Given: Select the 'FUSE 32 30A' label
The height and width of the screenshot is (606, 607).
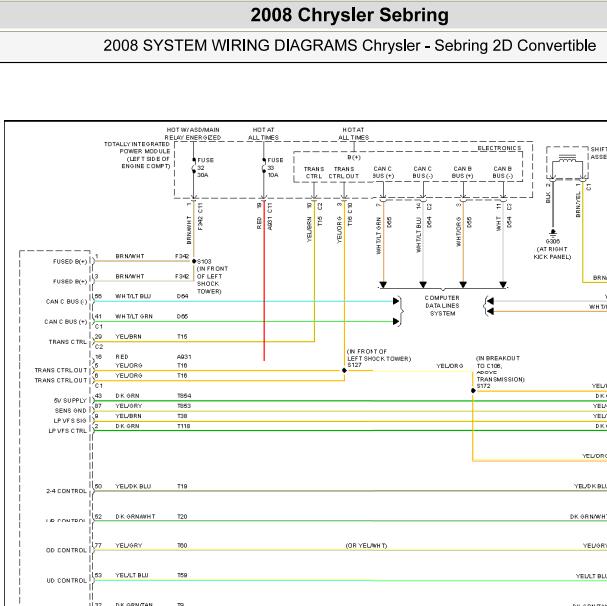Looking at the screenshot, I should 205,168.
